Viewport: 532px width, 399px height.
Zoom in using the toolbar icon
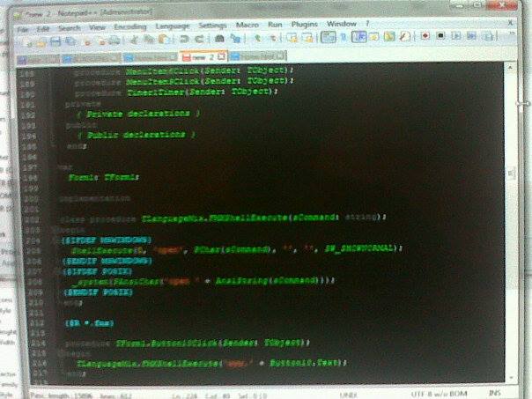coord(258,38)
